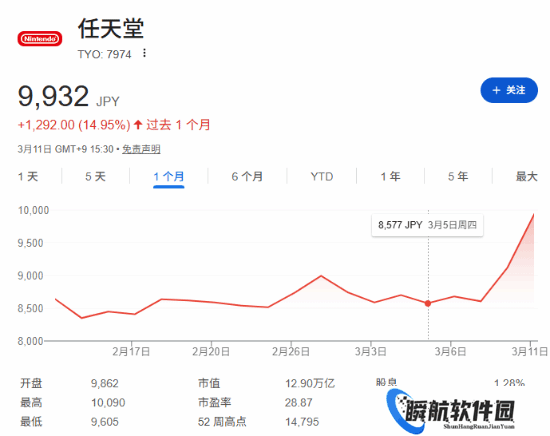
Task: Click the 9,932 current price
Action: [x=53, y=96]
